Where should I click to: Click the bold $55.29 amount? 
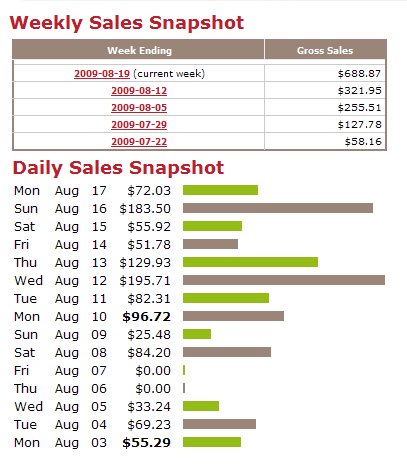146,442
